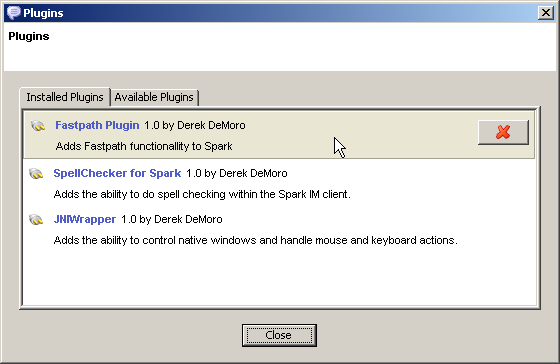
Task: Click the JNIWrapper description about native windows
Action: point(255,240)
